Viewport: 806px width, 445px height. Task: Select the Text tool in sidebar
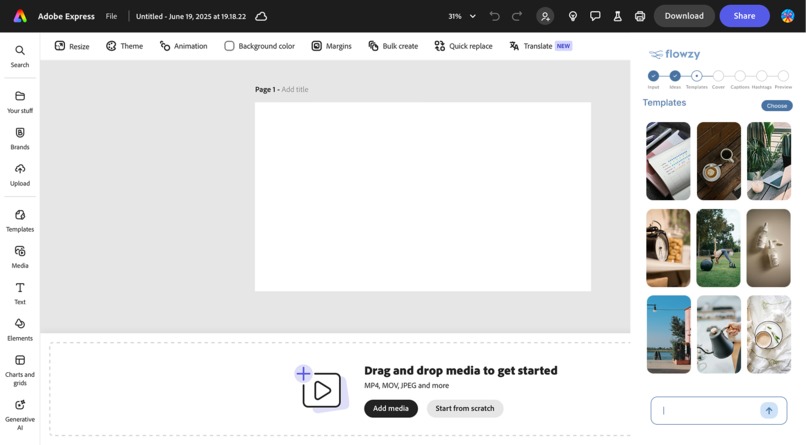point(20,293)
